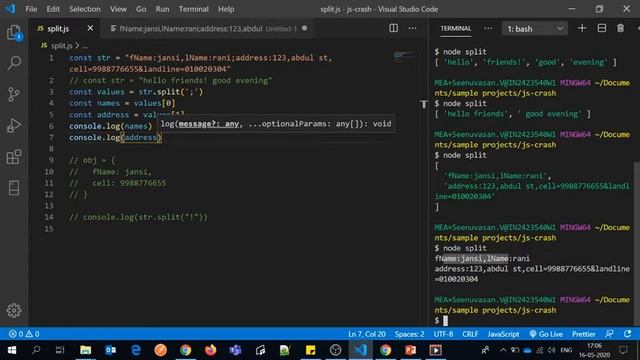Expand split.js breadcrumb chevron

tap(77, 46)
